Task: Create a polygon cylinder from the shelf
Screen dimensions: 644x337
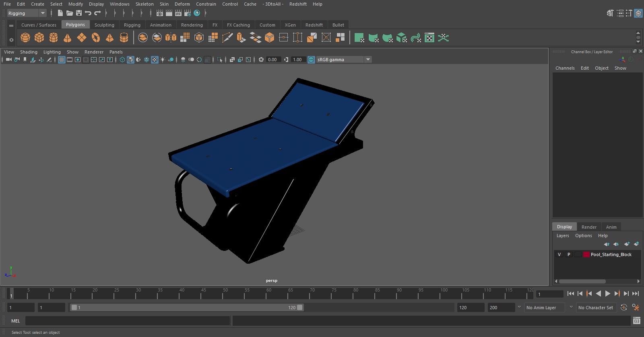Action: 54,38
